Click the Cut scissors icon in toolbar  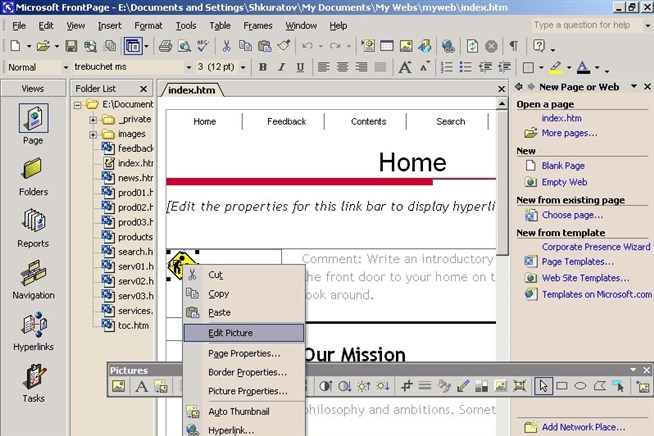[x=227, y=46]
